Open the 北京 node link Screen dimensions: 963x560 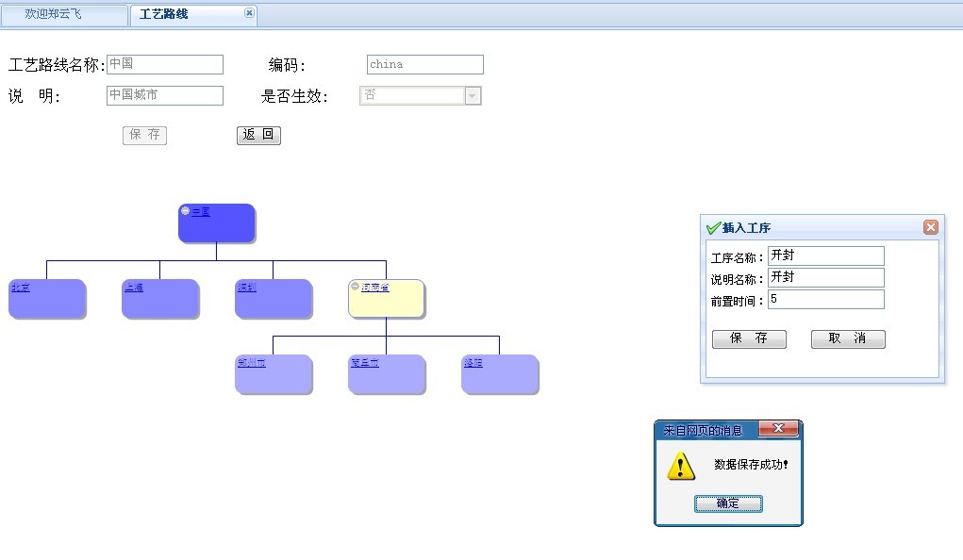click(20, 288)
